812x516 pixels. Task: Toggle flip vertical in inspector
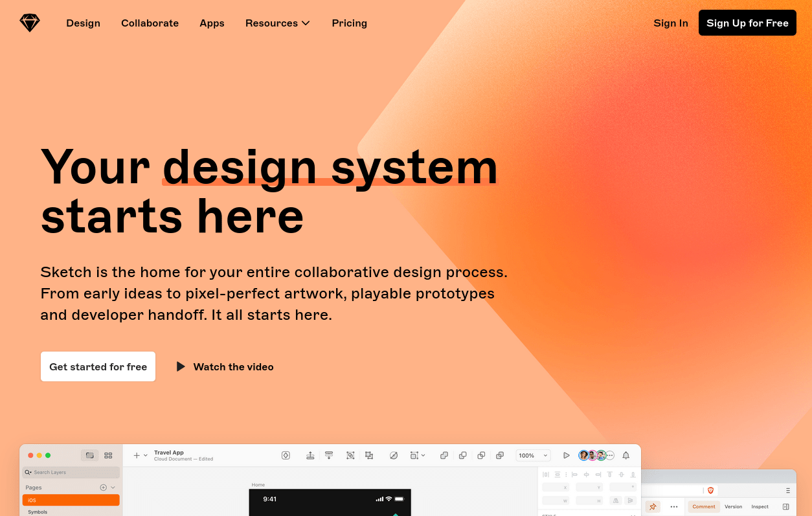[630, 500]
